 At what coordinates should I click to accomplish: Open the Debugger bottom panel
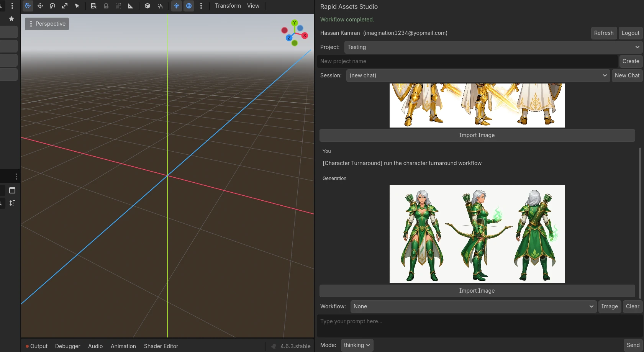(x=68, y=346)
